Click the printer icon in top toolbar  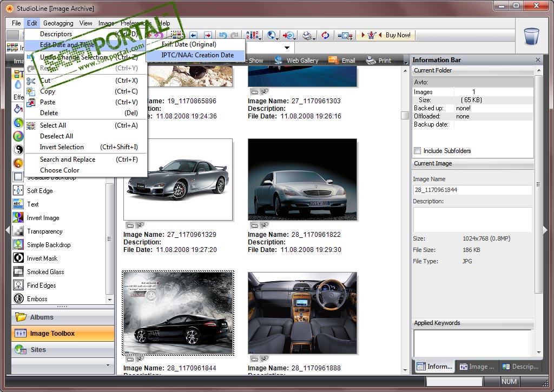point(307,35)
